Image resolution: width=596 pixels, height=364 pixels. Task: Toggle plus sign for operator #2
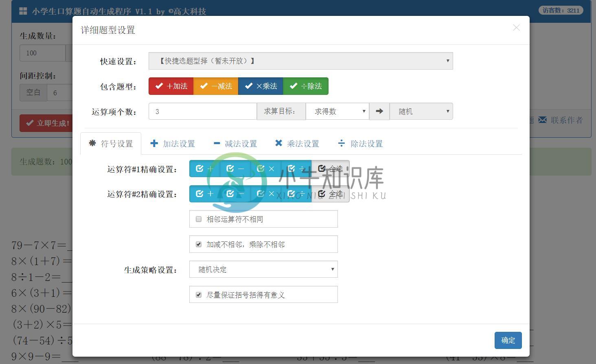click(204, 194)
